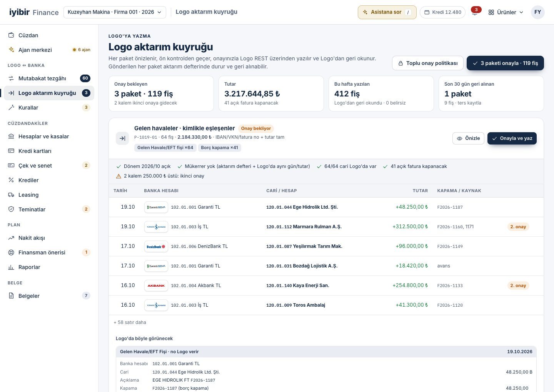Select Belgeler in the sidebar
Viewport: 554px width, 392px height.
coord(49,296)
